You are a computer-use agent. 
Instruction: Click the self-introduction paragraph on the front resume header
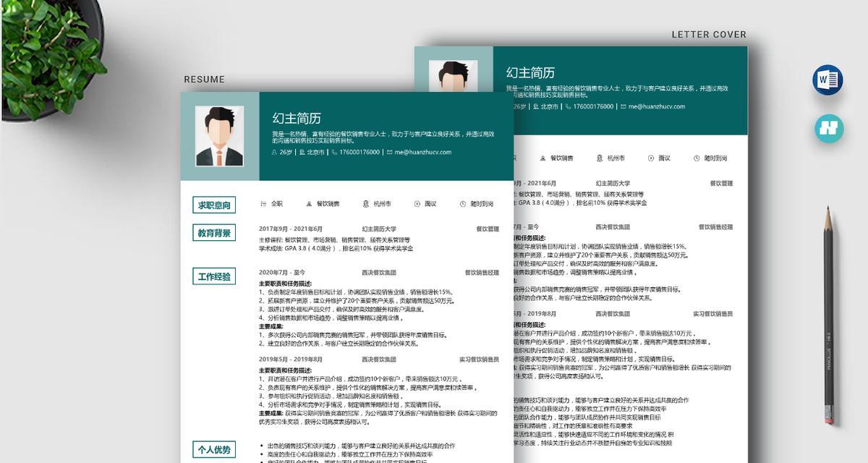(383, 137)
